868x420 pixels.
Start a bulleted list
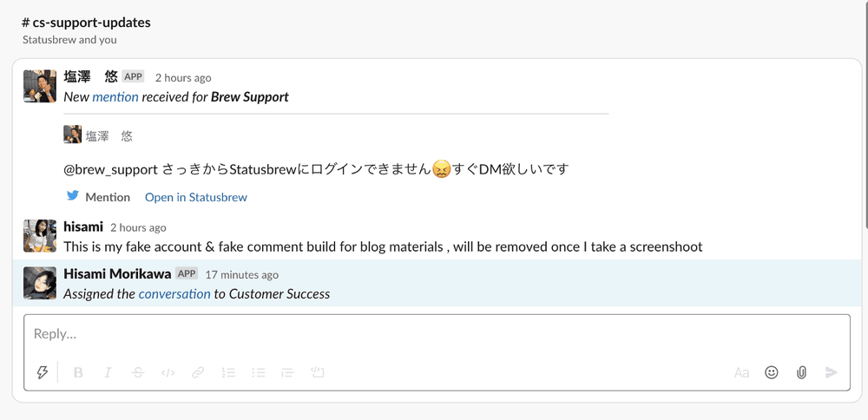pos(258,372)
